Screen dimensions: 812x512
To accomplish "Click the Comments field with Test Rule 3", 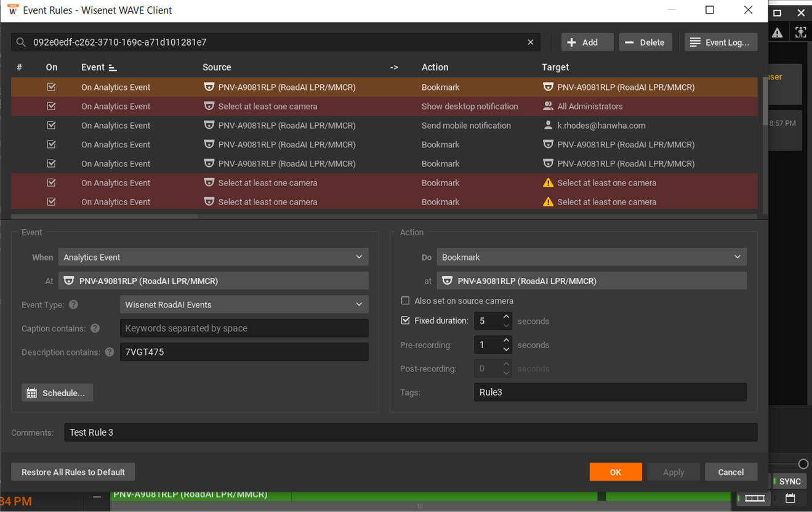I will point(411,433).
